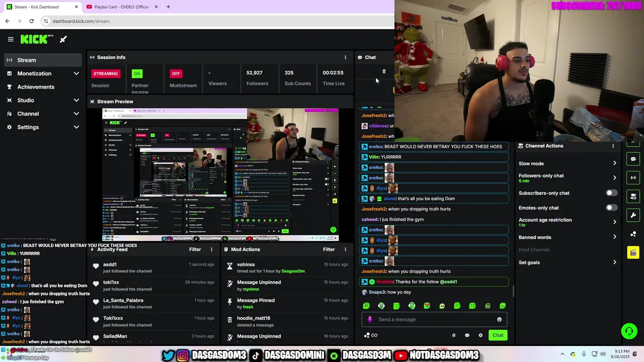Click the points infinity icon below the message box
644x362 pixels.
tap(371, 335)
